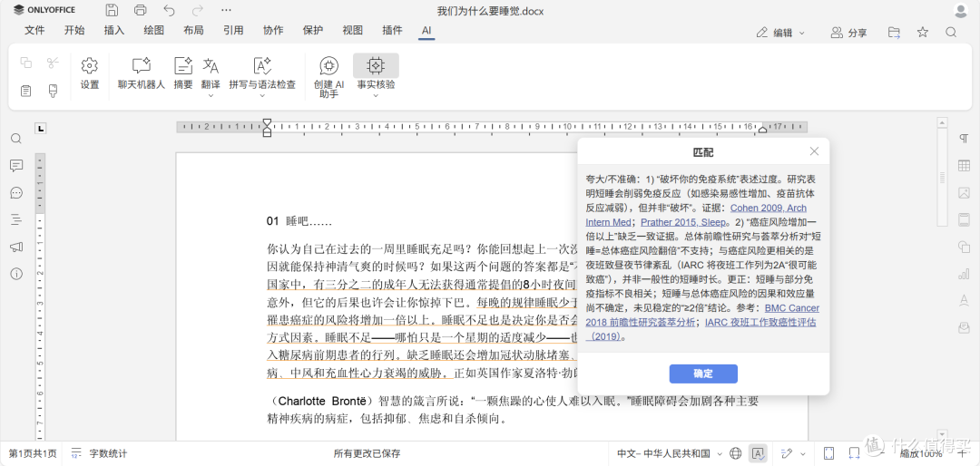
Task: Switch to the Home (开始) tab
Action: (74, 30)
